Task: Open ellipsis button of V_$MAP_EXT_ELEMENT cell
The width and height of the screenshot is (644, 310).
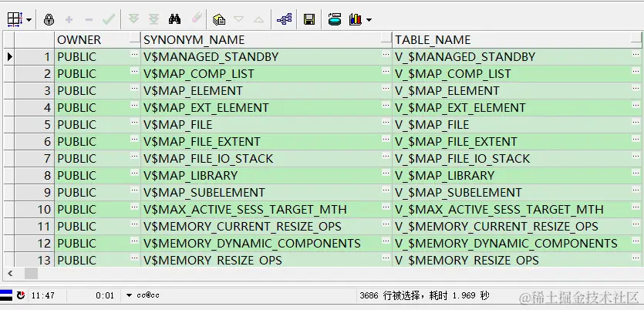Action: [636, 105]
